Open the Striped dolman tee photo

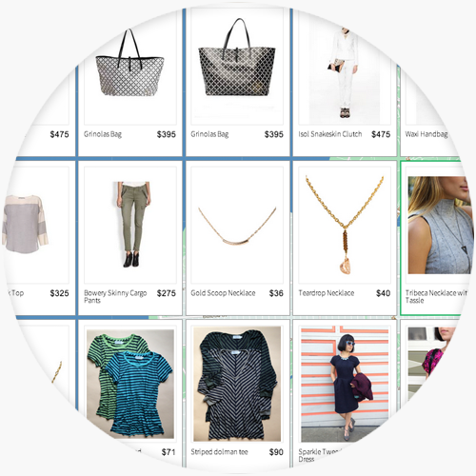pos(237,384)
